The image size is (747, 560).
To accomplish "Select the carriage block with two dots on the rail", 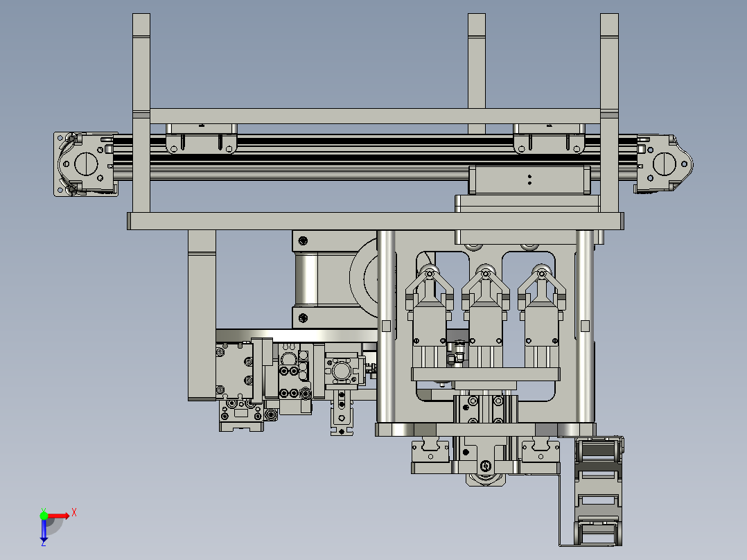I will click(x=529, y=180).
